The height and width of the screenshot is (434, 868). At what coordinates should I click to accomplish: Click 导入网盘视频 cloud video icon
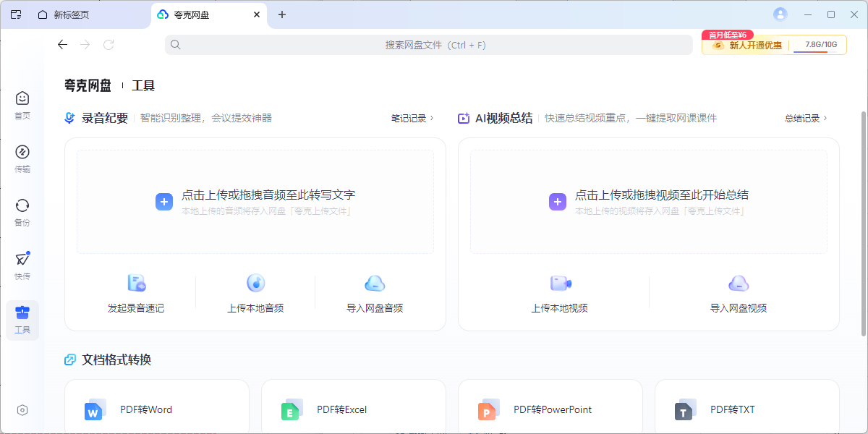(738, 283)
